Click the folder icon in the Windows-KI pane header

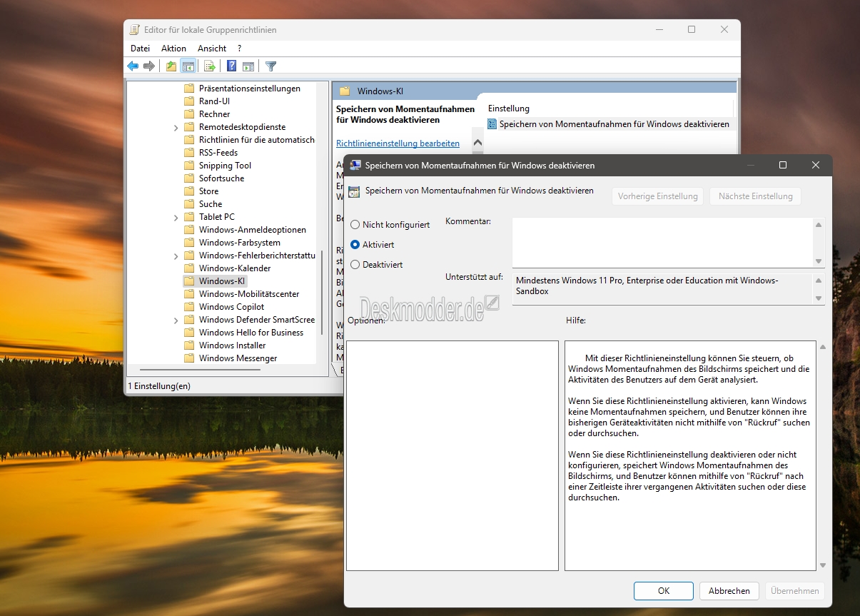[345, 91]
